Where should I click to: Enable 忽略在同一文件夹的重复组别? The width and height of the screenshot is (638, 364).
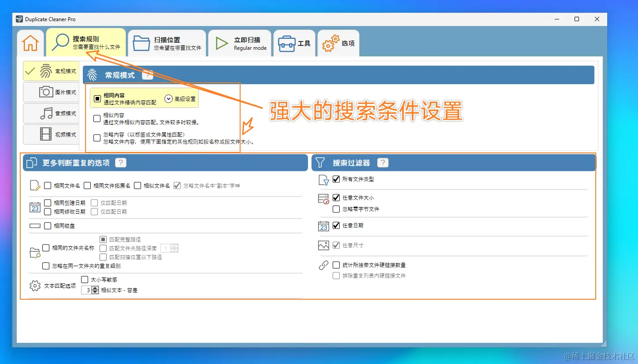(46, 266)
